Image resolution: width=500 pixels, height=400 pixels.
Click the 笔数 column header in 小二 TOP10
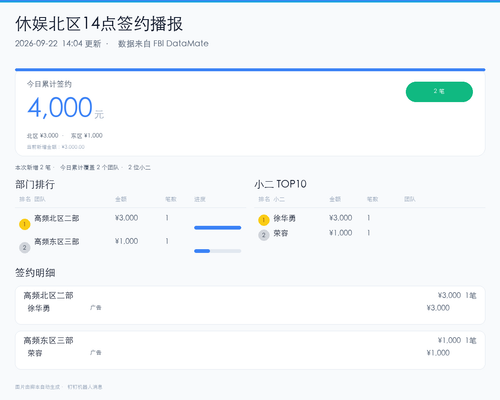pos(372,199)
